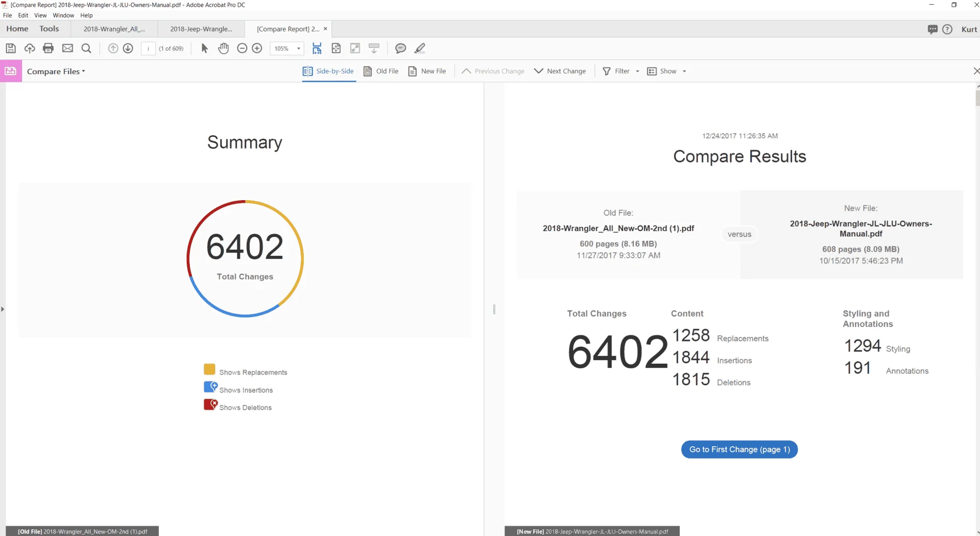Image resolution: width=980 pixels, height=536 pixels.
Task: Open the Kurt account menu
Action: pyautogui.click(x=969, y=29)
